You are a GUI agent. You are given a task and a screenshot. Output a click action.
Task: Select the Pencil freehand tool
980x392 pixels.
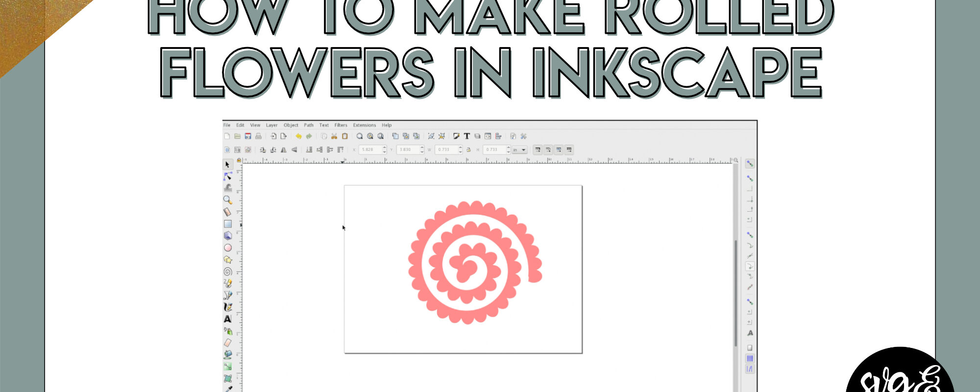tap(227, 283)
